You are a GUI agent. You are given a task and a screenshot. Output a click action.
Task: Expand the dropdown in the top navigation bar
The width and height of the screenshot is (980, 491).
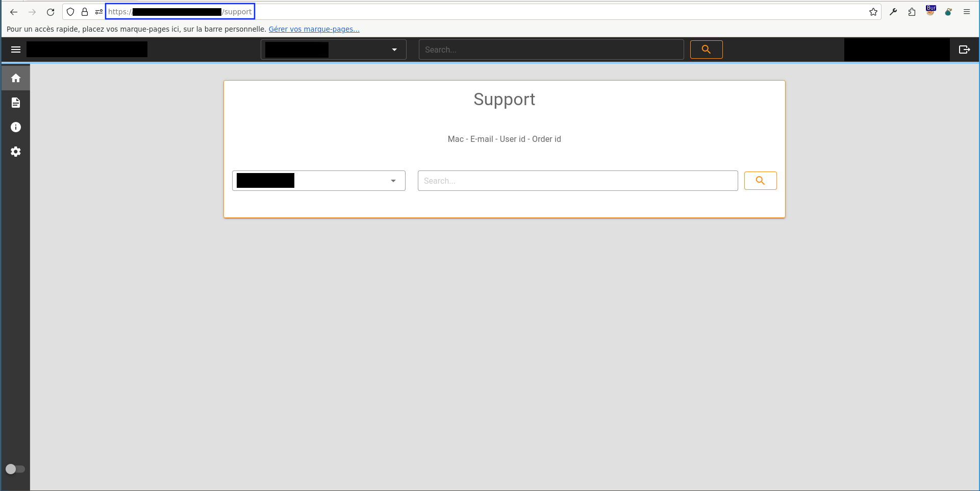pyautogui.click(x=334, y=50)
